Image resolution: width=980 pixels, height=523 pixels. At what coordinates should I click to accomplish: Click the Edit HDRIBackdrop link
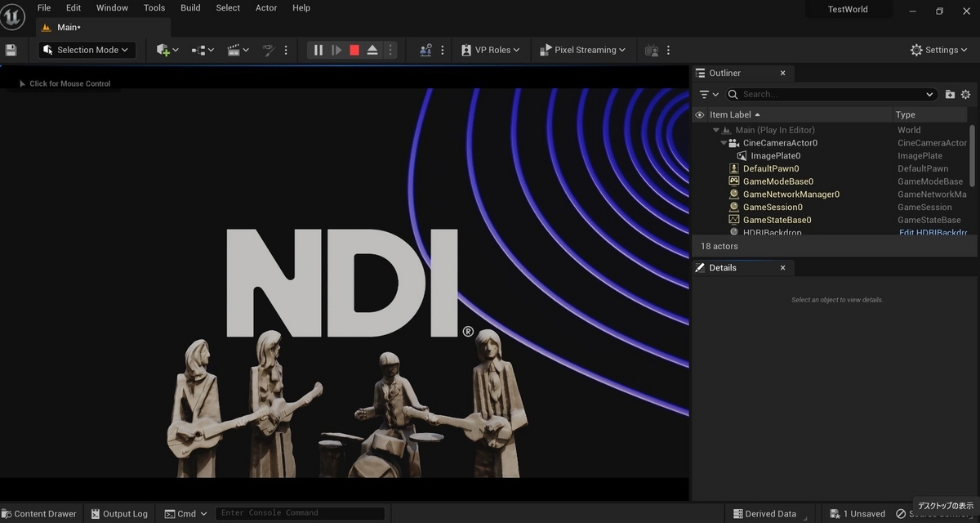pos(933,233)
